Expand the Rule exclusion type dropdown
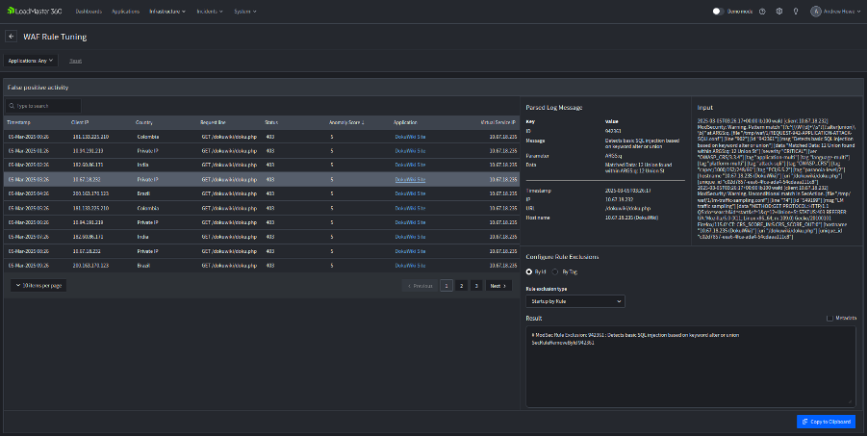868x437 pixels. [575, 301]
